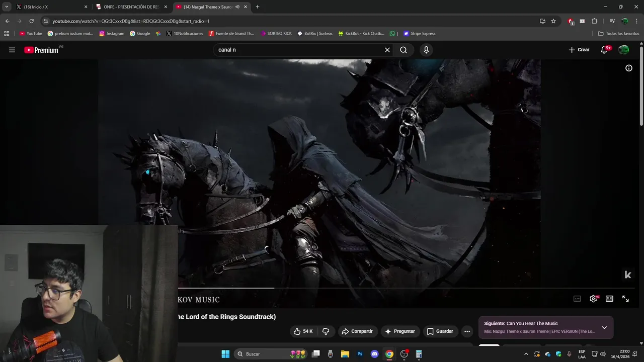Mute the Nazgul Theme tab audio
Screen dimensions: 644x362
(237, 7)
